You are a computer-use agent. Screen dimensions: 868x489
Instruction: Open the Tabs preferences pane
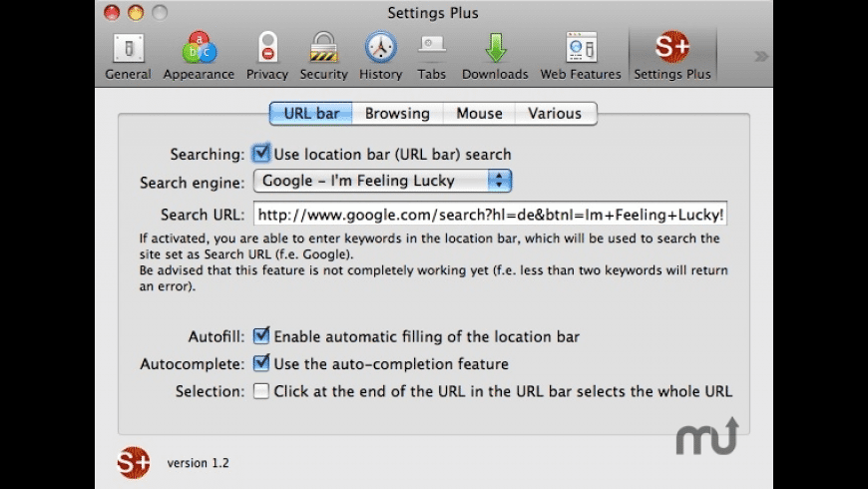(x=432, y=55)
